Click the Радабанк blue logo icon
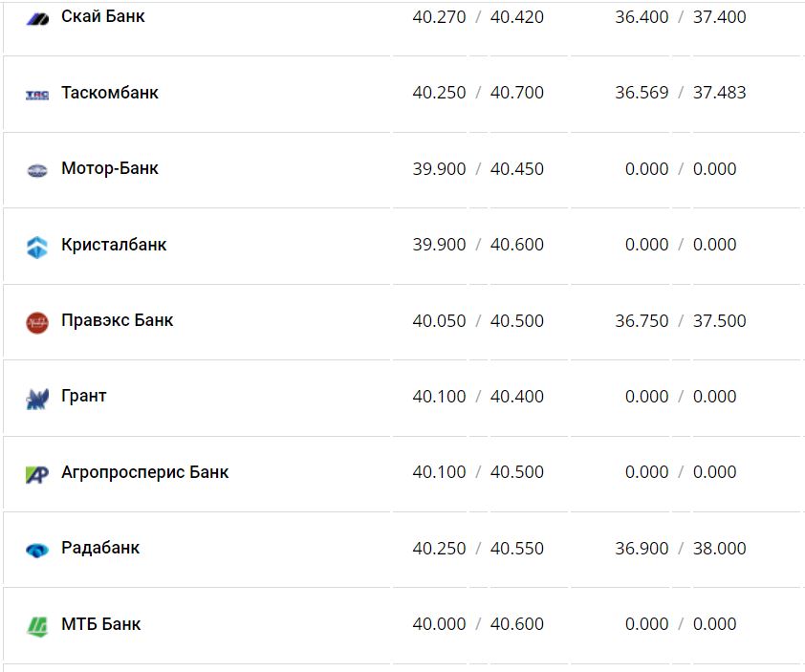 click(x=37, y=550)
